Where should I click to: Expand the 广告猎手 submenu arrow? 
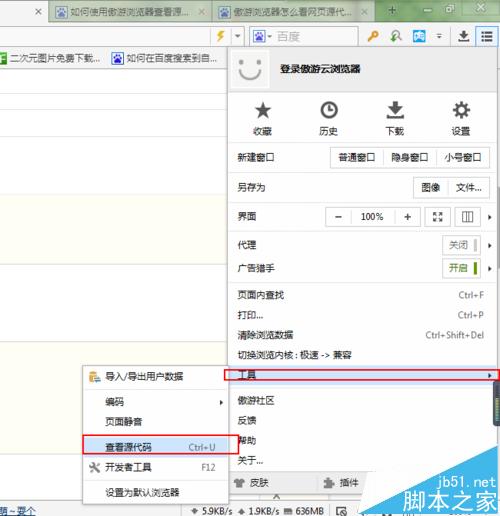click(489, 268)
